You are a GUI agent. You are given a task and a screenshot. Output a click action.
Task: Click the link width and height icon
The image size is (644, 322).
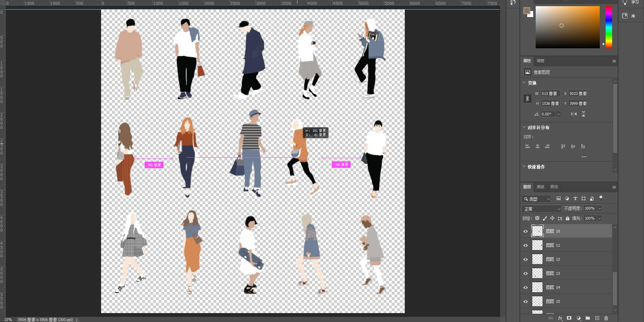[x=527, y=99]
